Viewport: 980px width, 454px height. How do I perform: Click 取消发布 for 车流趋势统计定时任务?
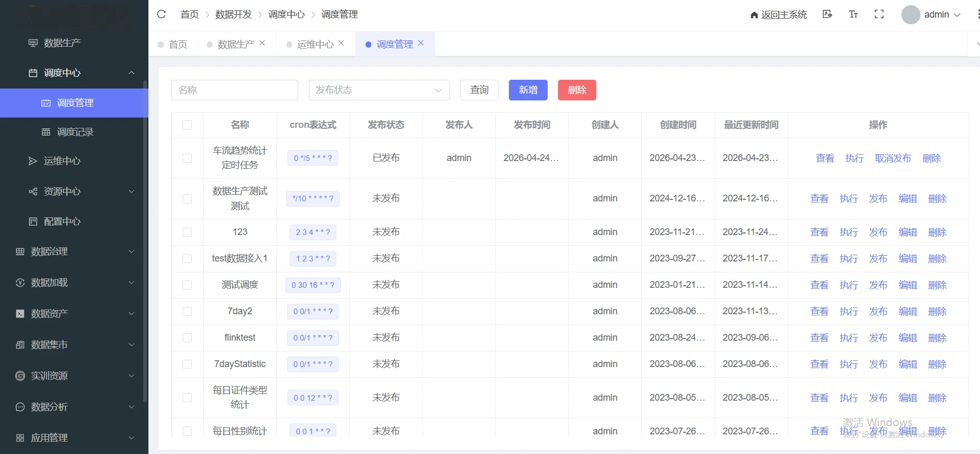tap(893, 158)
